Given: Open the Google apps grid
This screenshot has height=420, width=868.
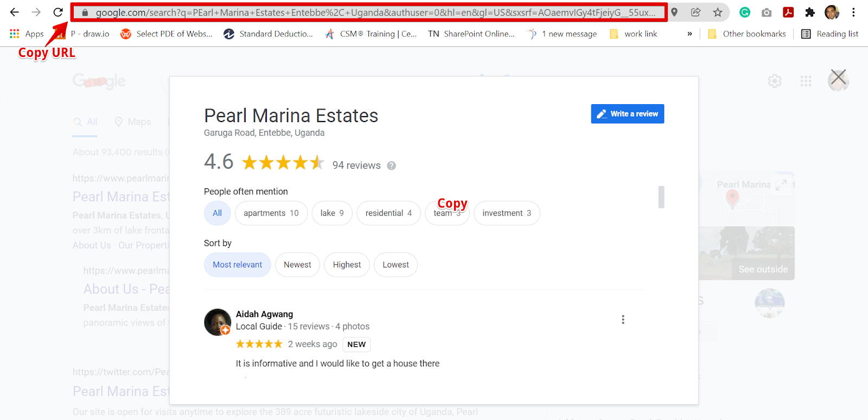Looking at the screenshot, I should pos(806,81).
